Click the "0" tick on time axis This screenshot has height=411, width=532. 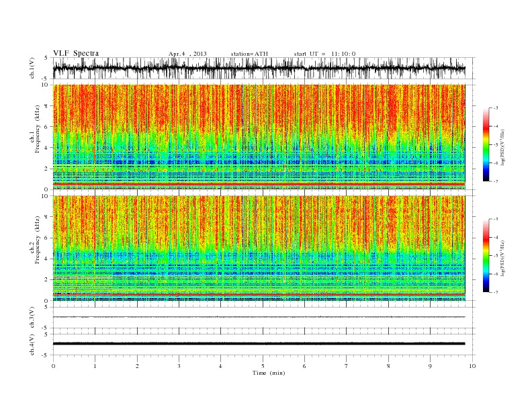click(53, 366)
